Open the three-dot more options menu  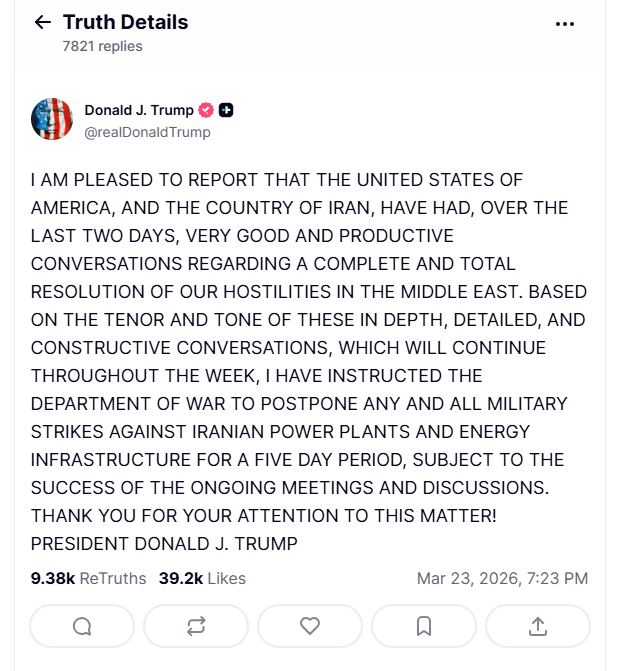coord(565,23)
